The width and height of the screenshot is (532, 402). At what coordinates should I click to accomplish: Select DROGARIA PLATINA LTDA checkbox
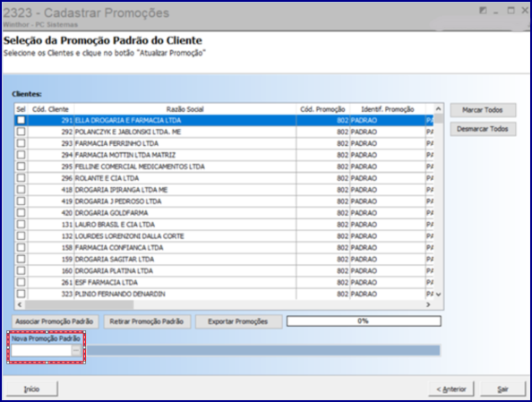pyautogui.click(x=21, y=270)
